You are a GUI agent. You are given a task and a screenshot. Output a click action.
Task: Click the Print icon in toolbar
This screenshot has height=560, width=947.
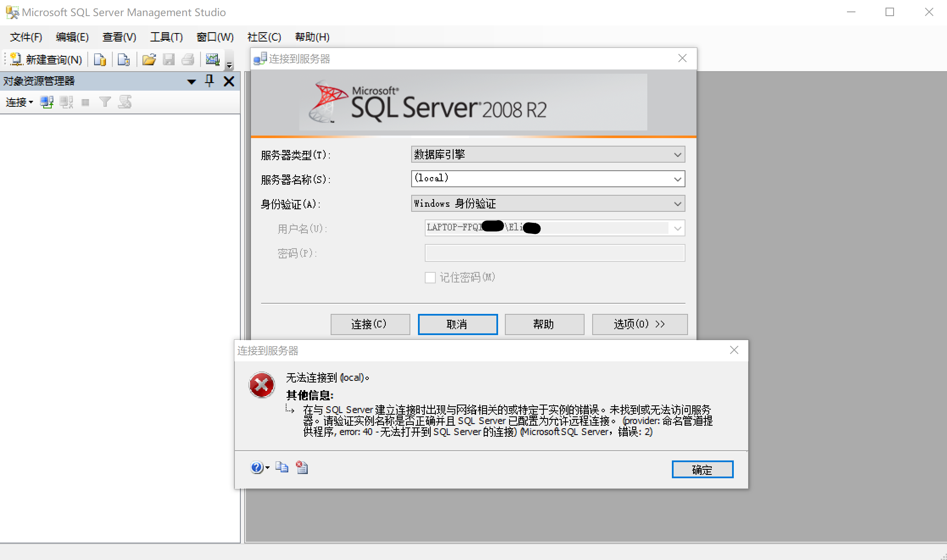(188, 59)
